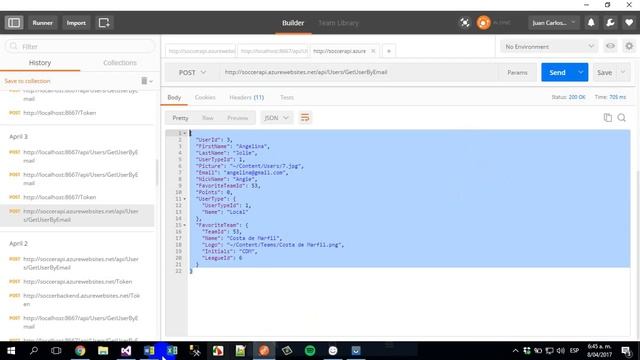This screenshot has height=360, width=640.
Task: Select the response Body tab
Action: pos(174,97)
